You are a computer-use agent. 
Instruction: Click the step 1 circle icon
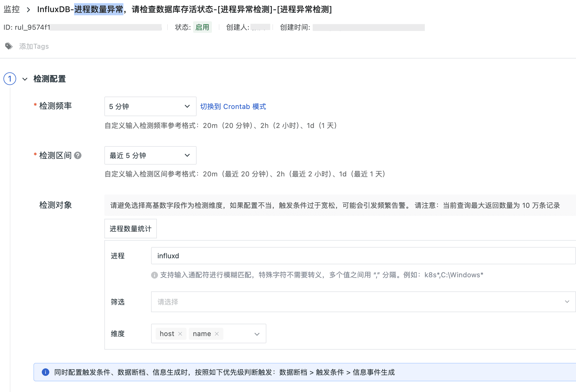(x=10, y=79)
